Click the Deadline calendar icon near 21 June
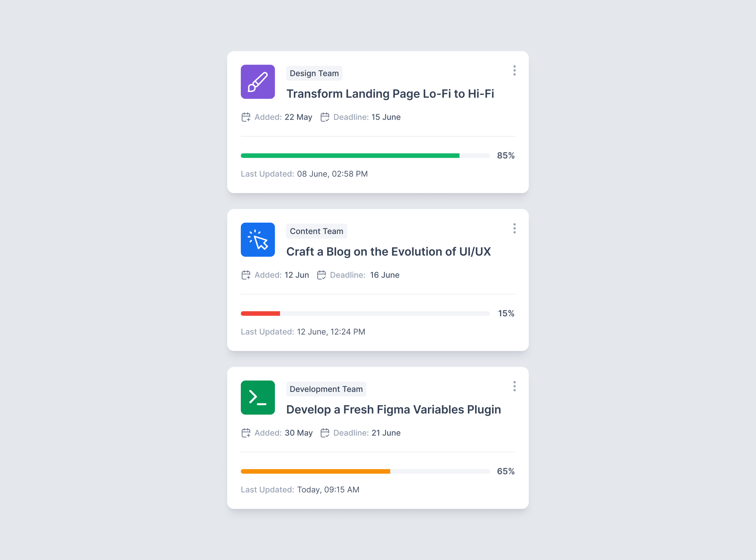The width and height of the screenshot is (756, 560). (x=325, y=433)
